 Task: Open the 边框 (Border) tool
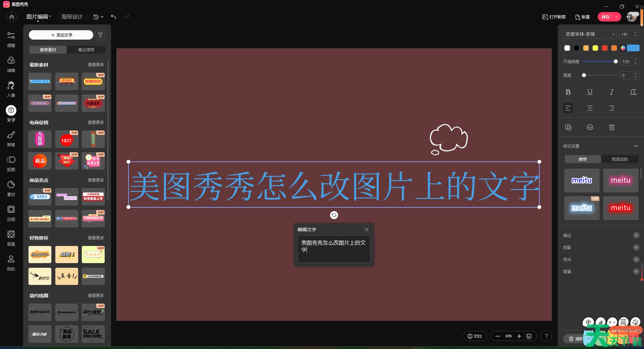(11, 213)
